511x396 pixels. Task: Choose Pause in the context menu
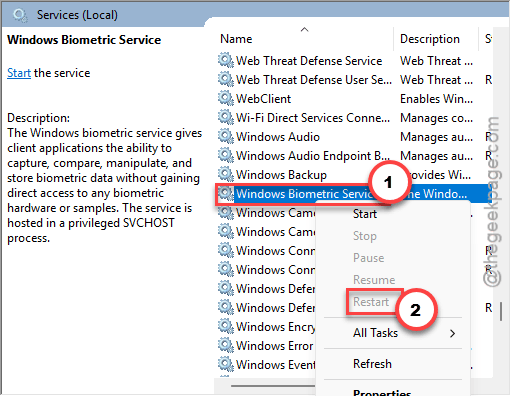(368, 258)
